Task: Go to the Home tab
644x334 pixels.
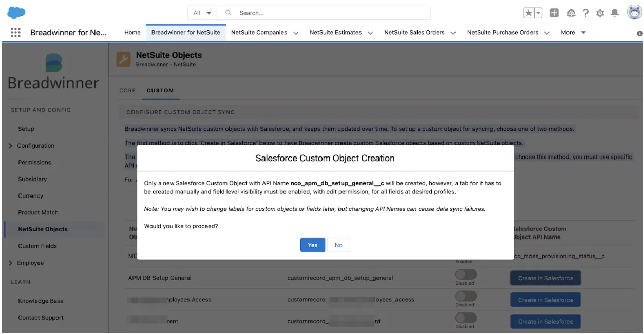Action: (132, 32)
